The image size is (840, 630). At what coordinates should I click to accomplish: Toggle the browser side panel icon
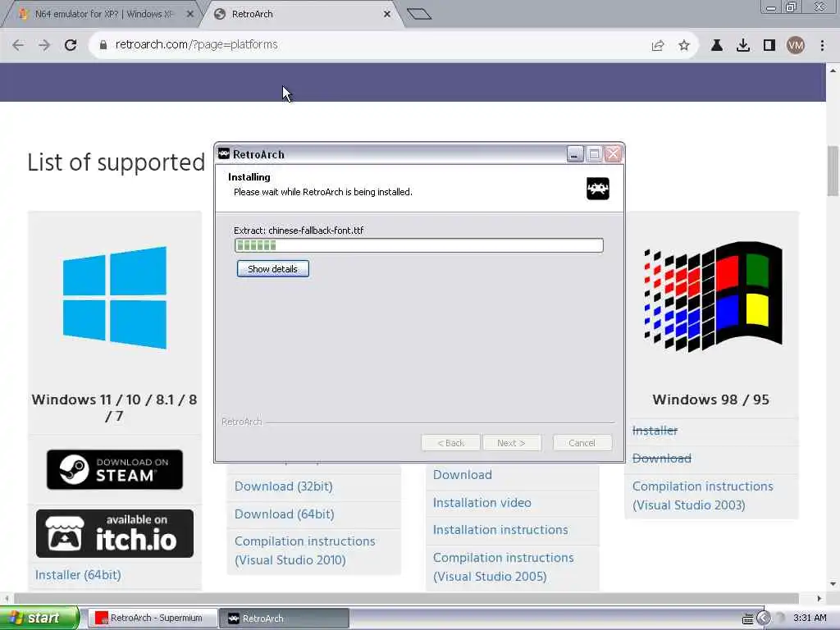click(769, 46)
